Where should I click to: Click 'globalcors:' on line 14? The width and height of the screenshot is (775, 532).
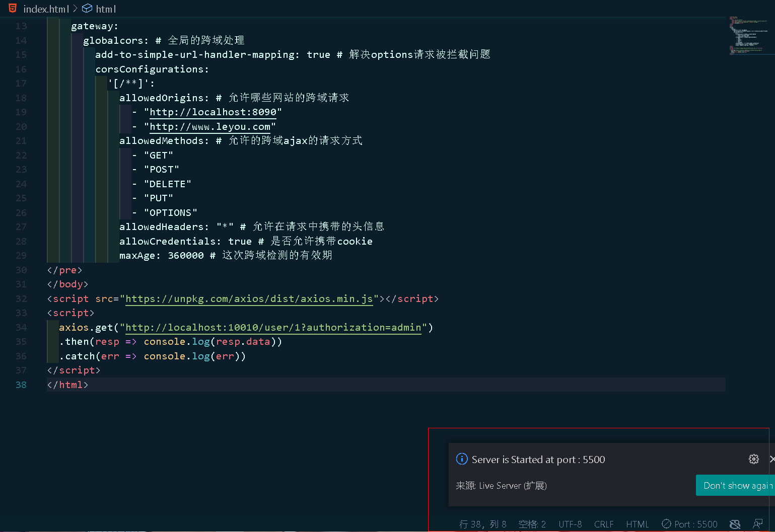click(116, 40)
